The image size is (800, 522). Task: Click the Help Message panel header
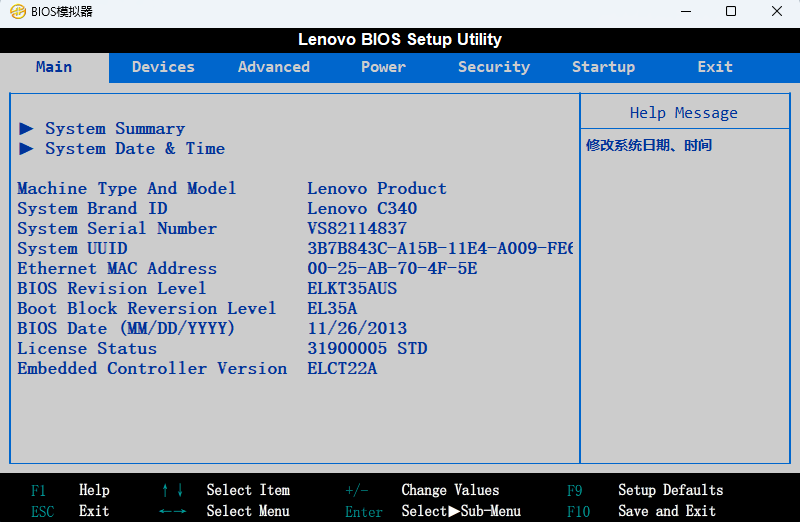(684, 112)
